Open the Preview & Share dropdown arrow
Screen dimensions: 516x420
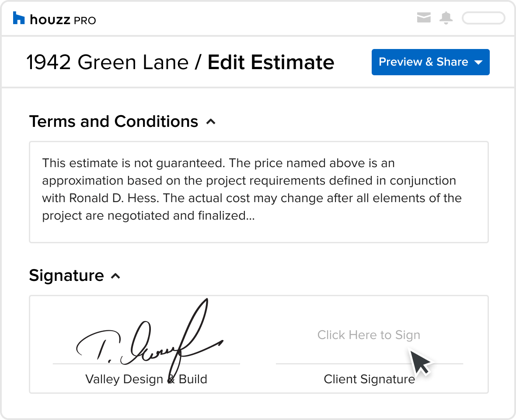point(478,62)
